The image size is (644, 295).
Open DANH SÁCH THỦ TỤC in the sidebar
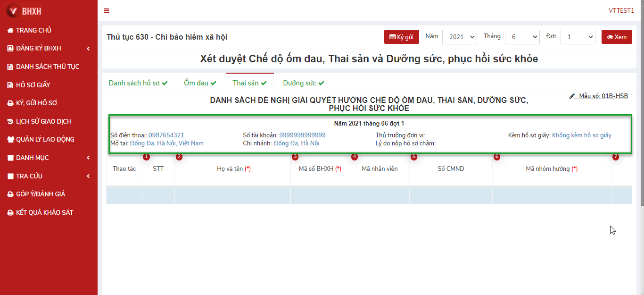(x=49, y=67)
